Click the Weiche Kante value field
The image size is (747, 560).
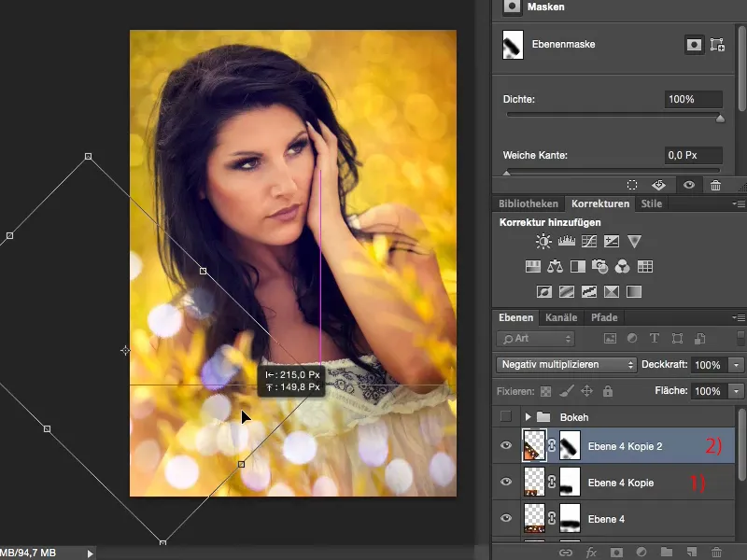(693, 155)
